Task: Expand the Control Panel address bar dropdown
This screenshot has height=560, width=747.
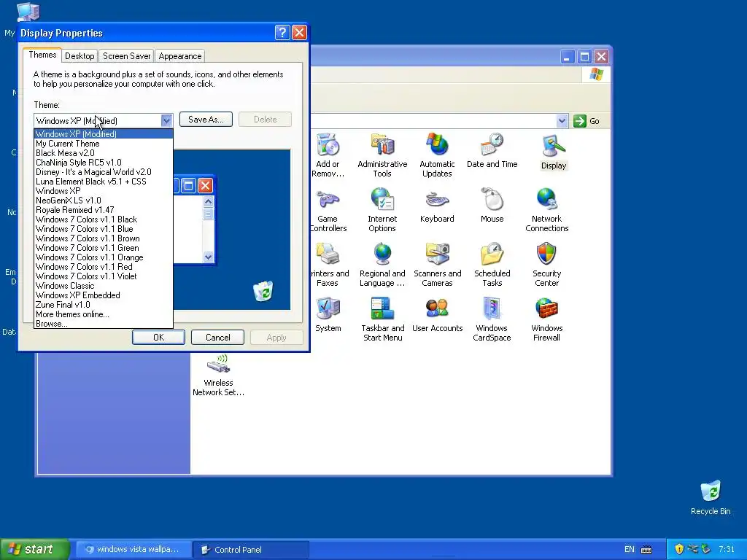Action: pos(562,121)
